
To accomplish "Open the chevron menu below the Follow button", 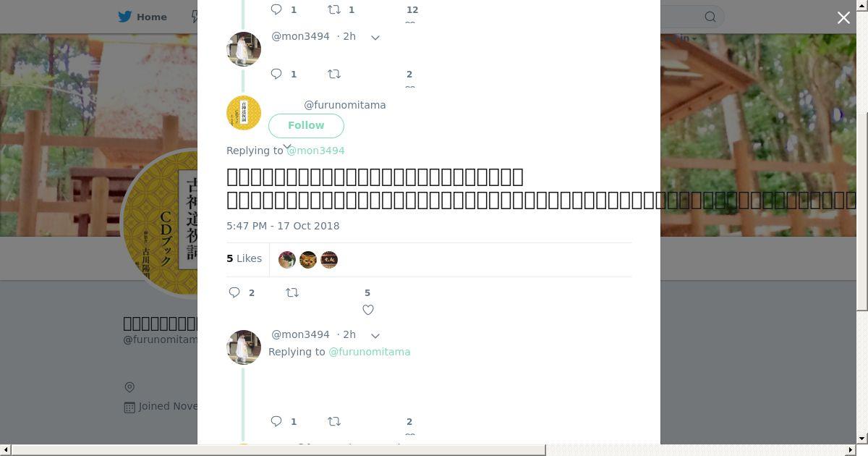I will 287,147.
